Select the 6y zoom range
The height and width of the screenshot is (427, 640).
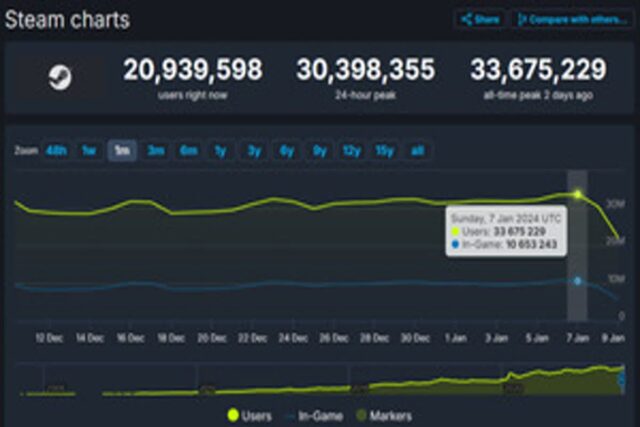coord(287,151)
